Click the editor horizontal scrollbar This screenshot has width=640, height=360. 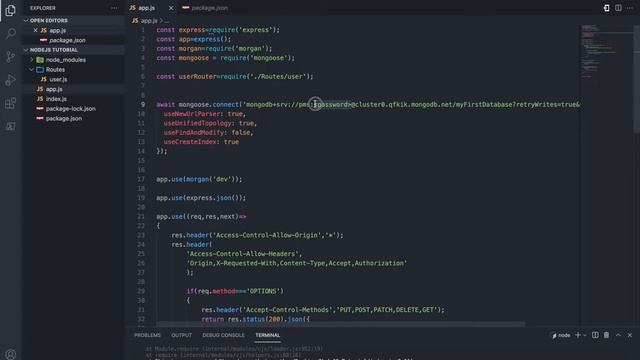pyautogui.click(x=340, y=324)
